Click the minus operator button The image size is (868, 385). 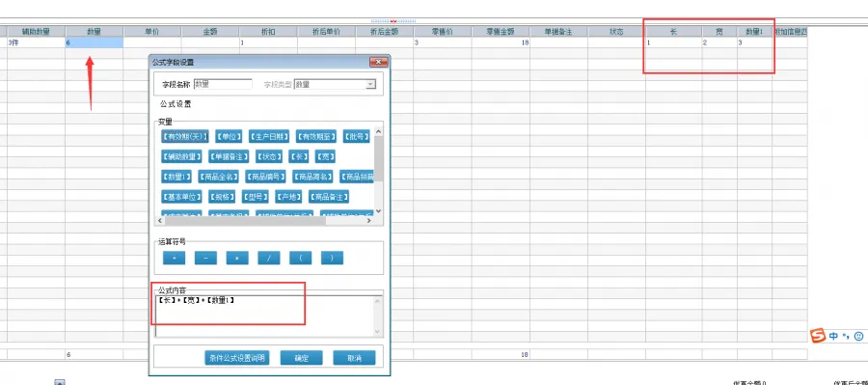coord(205,259)
